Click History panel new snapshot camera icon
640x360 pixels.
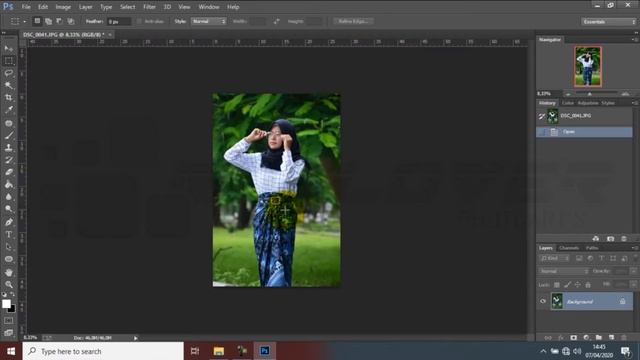point(610,238)
